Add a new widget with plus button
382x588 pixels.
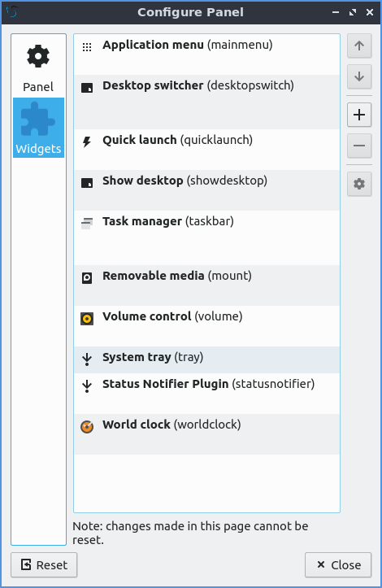coord(359,115)
